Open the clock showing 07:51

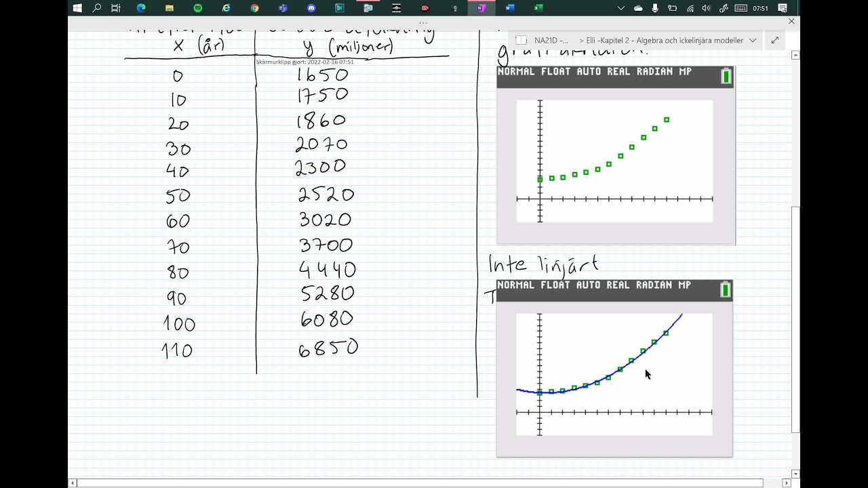(x=760, y=8)
